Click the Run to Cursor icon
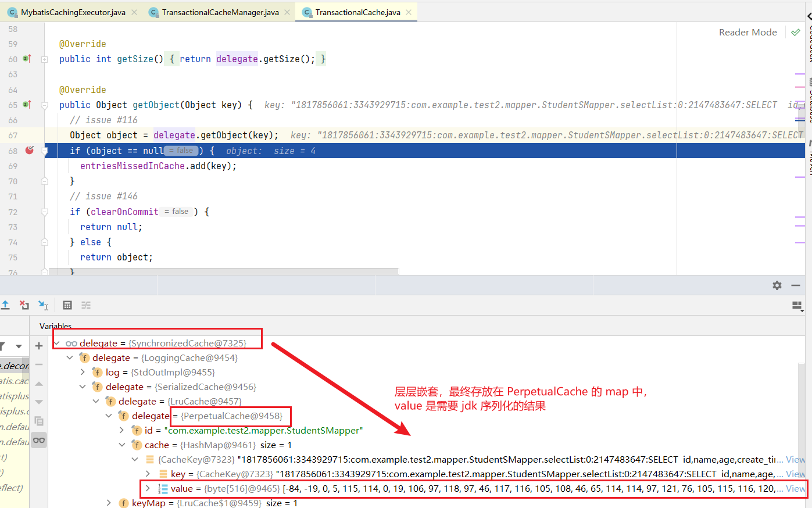The height and width of the screenshot is (508, 812). coord(43,305)
